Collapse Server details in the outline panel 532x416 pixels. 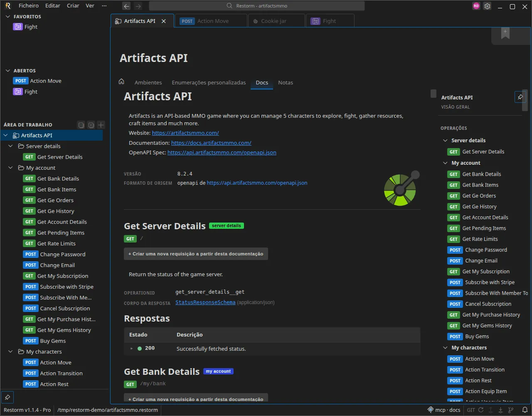coord(445,140)
